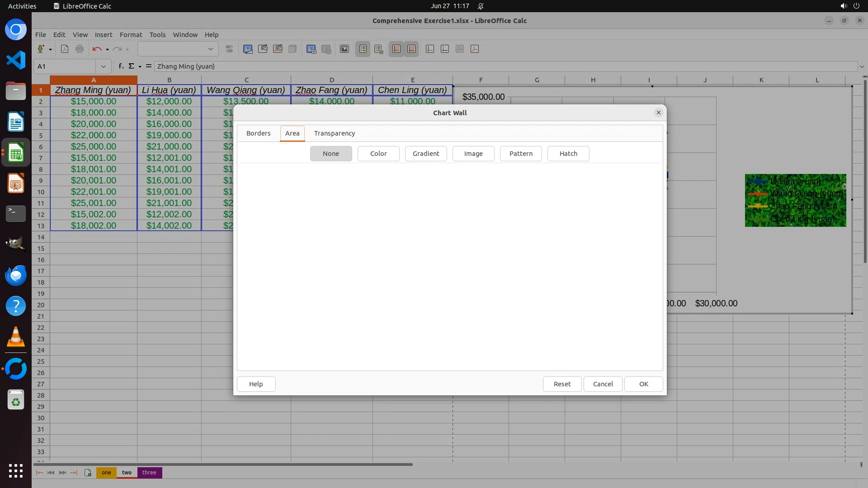The height and width of the screenshot is (488, 868).
Task: Click the Export as PDF icon
Action: (65, 49)
